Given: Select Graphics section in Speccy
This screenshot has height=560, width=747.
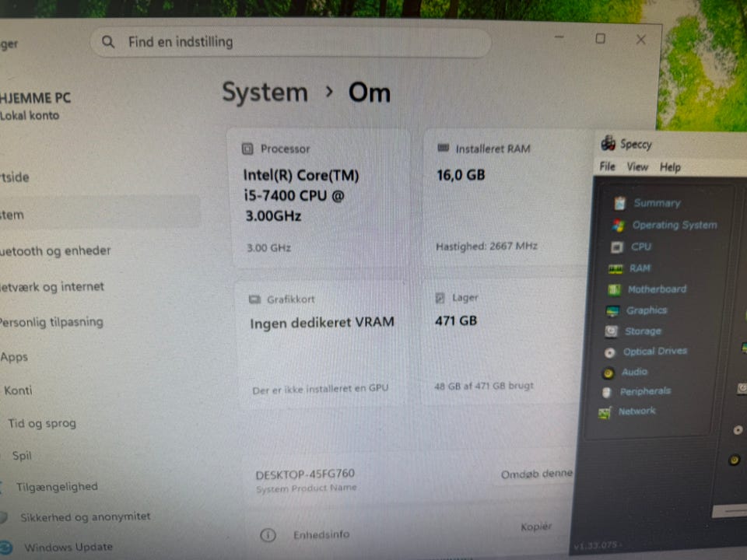Looking at the screenshot, I should point(647,311).
